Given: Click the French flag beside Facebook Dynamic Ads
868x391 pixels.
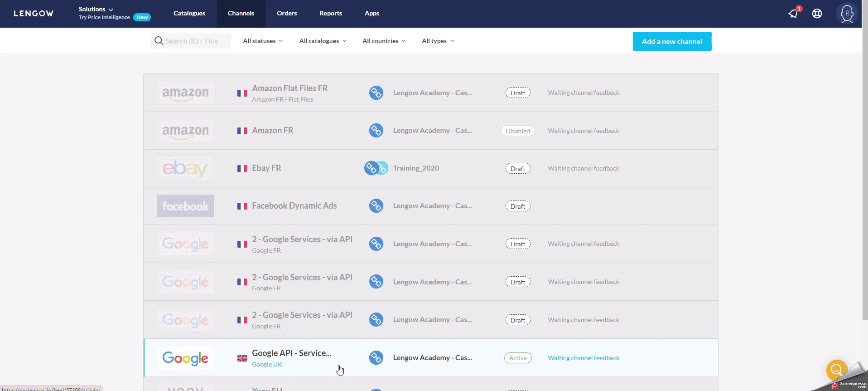Looking at the screenshot, I should [x=242, y=206].
